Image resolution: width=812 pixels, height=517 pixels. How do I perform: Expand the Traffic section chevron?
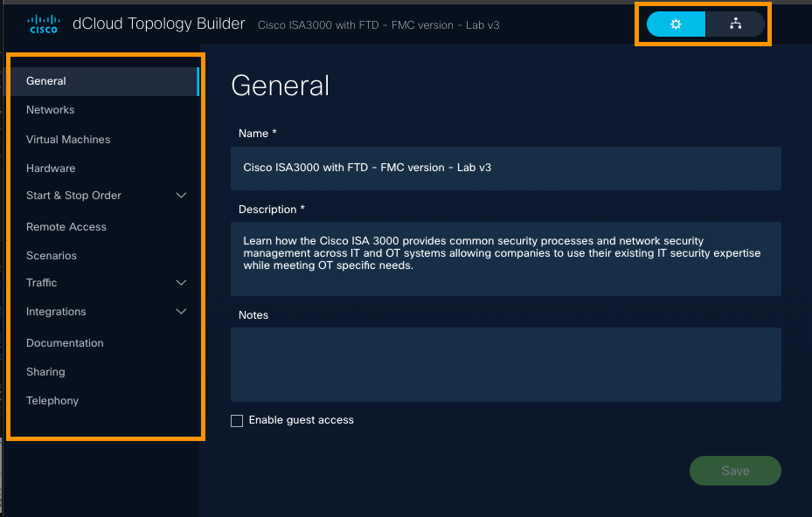click(x=181, y=283)
